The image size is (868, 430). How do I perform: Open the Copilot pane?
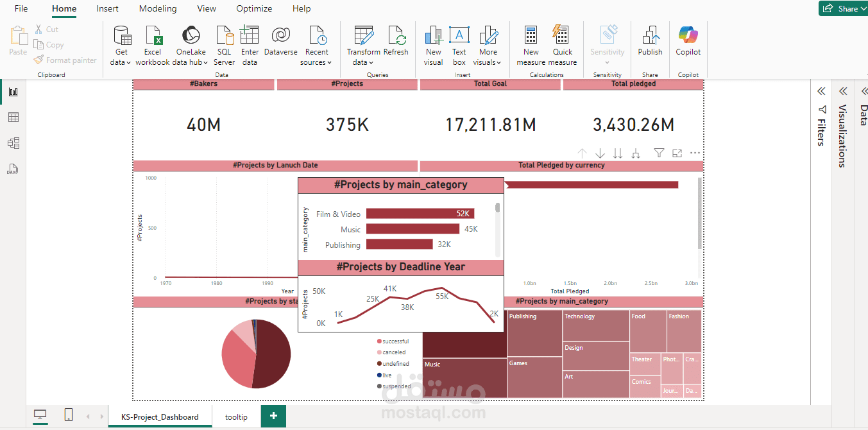688,40
